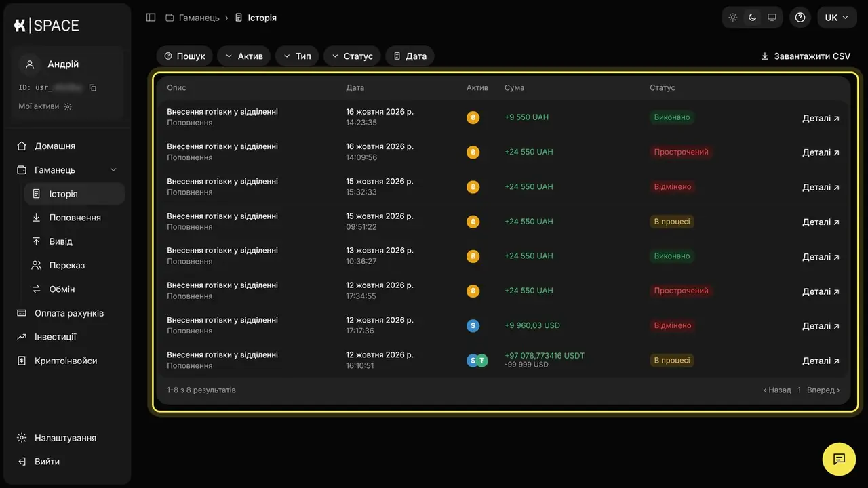Image resolution: width=868 pixels, height=488 pixels.
Task: Toggle Мої активи visibility
Action: pos(68,106)
